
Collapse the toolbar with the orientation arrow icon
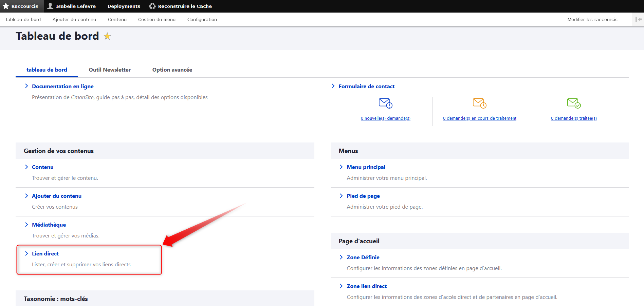(x=638, y=19)
